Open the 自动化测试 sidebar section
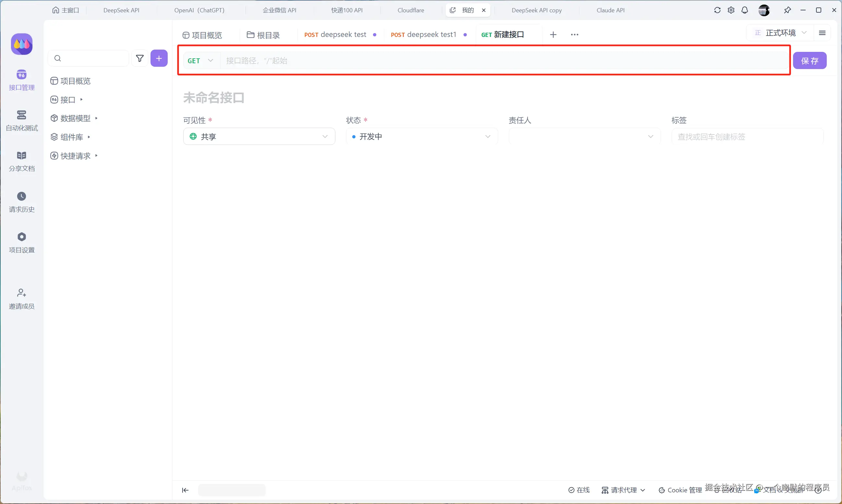842x504 pixels. coord(21,120)
